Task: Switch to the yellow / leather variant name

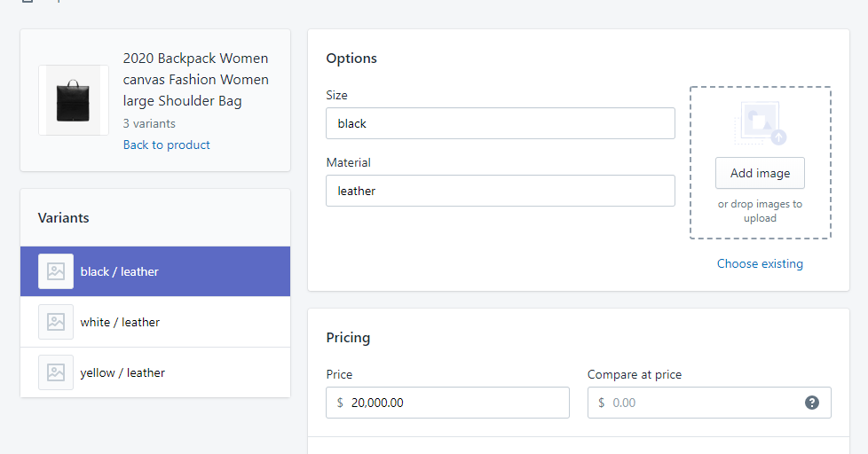Action: coord(122,372)
